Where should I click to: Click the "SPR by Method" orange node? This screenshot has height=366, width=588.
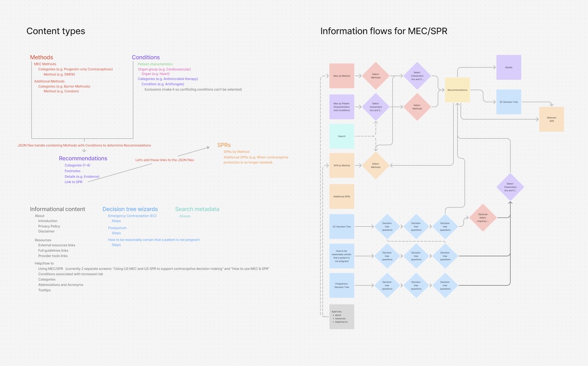coord(342,166)
